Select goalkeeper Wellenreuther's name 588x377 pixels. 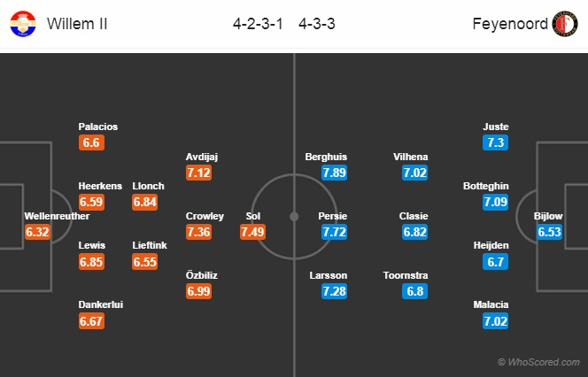pos(58,216)
